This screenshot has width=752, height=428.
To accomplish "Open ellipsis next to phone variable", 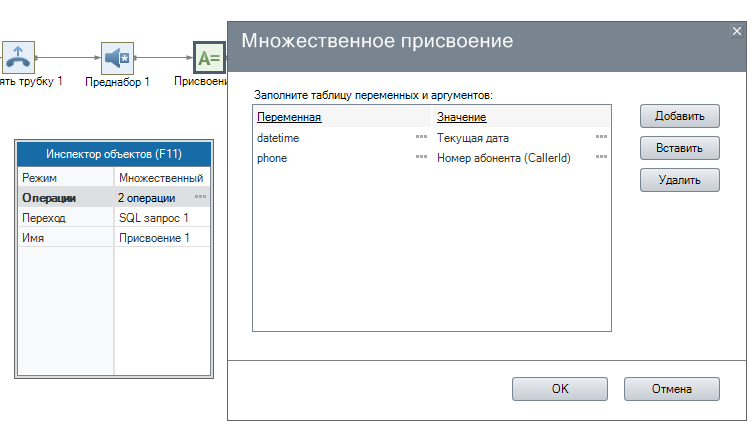I will point(421,157).
